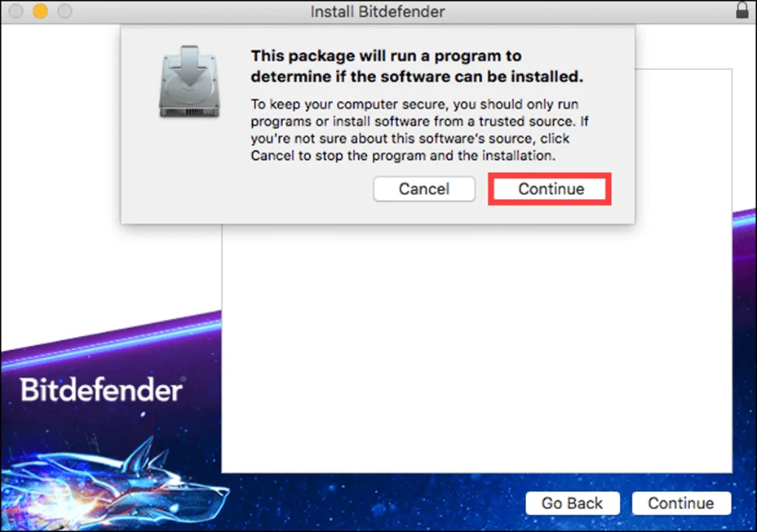
Task: Click the purple light streak on the right edge
Action: [745, 220]
